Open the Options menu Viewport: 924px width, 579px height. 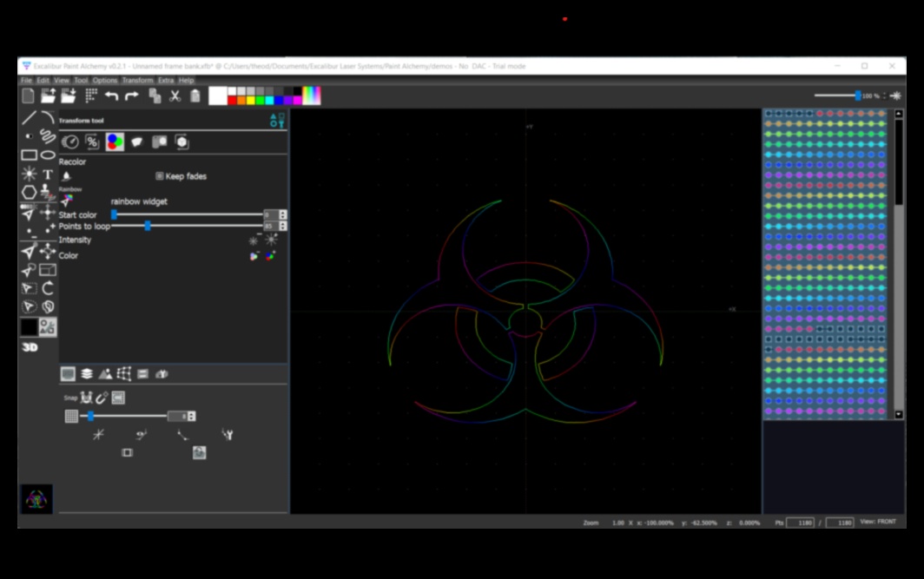pyautogui.click(x=103, y=79)
